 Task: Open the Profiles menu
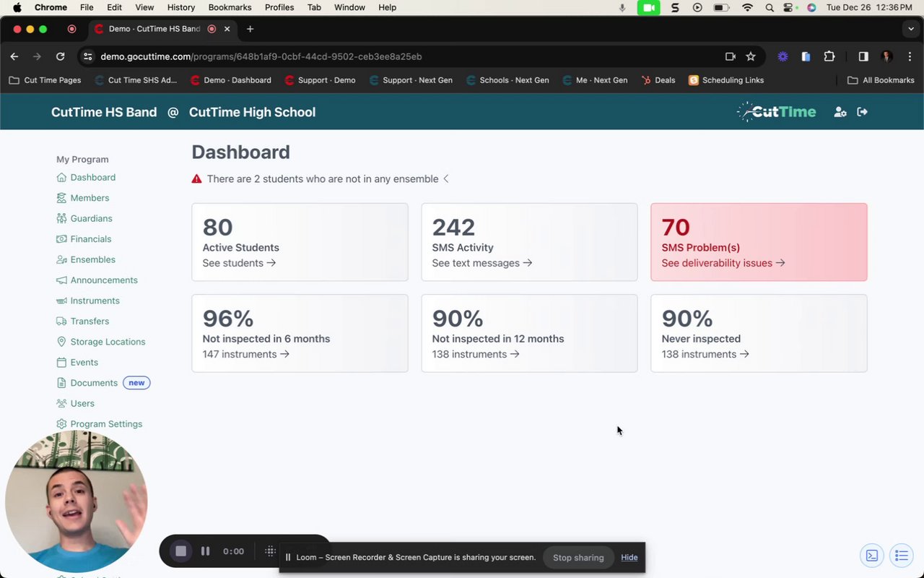point(279,7)
